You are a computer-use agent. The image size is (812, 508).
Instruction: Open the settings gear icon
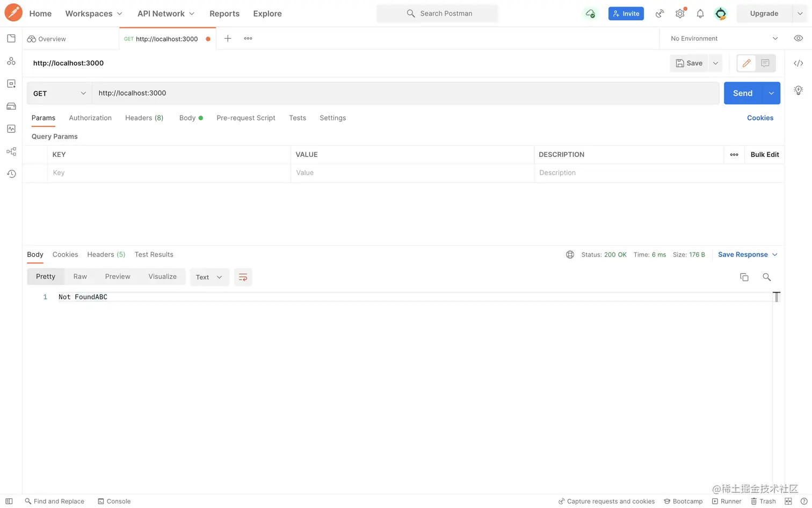[680, 13]
